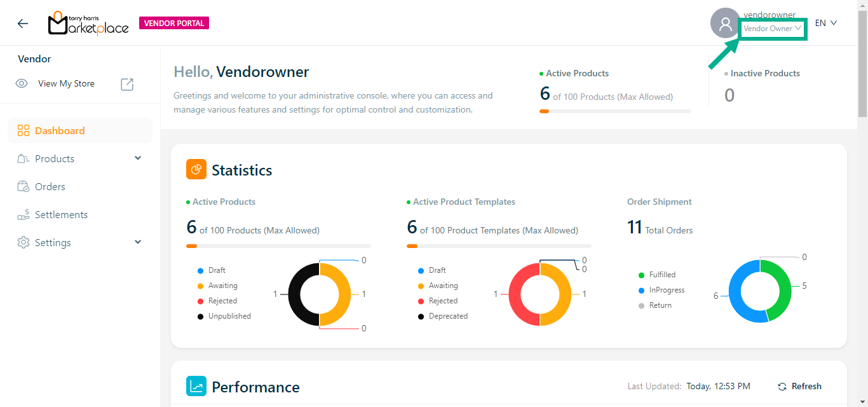Click the Settings gear icon in sidebar
The width and height of the screenshot is (868, 407).
(24, 243)
